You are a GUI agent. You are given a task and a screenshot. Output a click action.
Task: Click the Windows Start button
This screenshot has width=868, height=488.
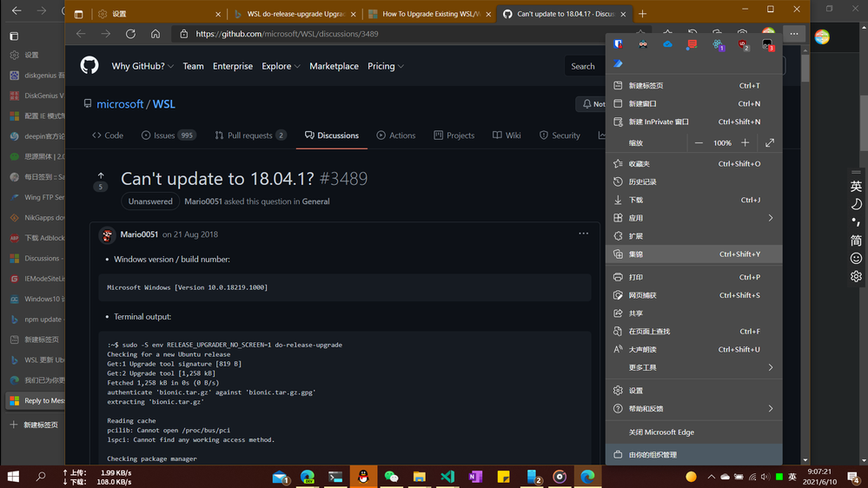tap(13, 477)
